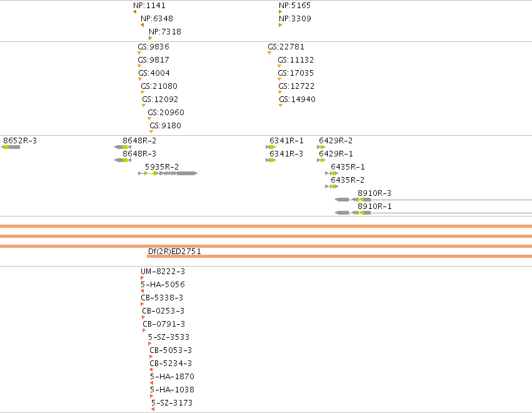Click the GS:14940 insertion label

pos(297,99)
